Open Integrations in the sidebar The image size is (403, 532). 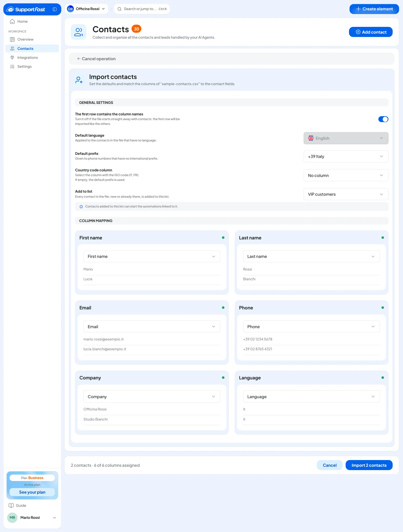coord(32,57)
